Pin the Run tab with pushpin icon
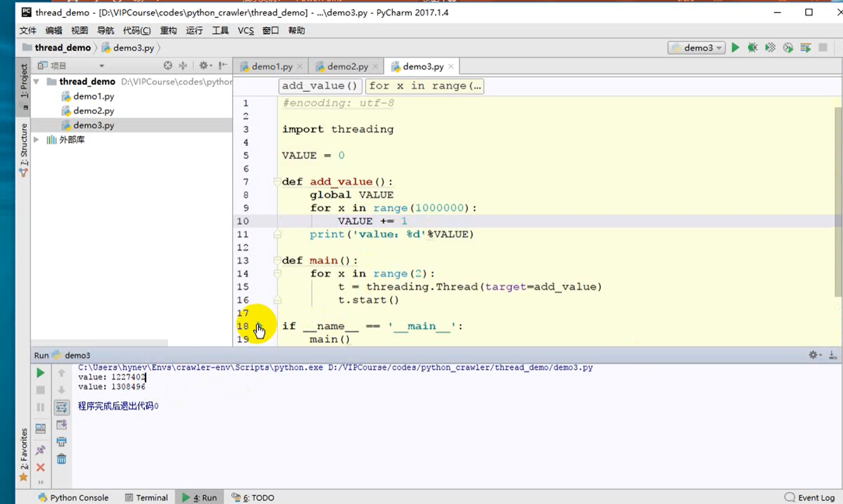 click(40, 450)
